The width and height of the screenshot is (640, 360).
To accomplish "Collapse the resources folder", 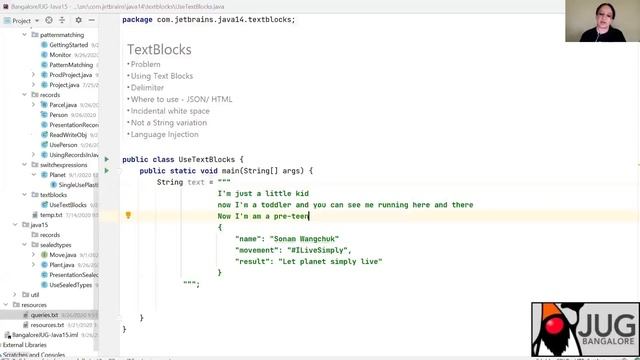I will 6,305.
